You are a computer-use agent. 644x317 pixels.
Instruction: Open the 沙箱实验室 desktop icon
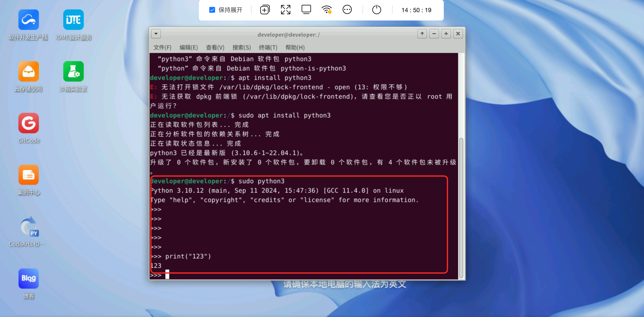pos(73,72)
